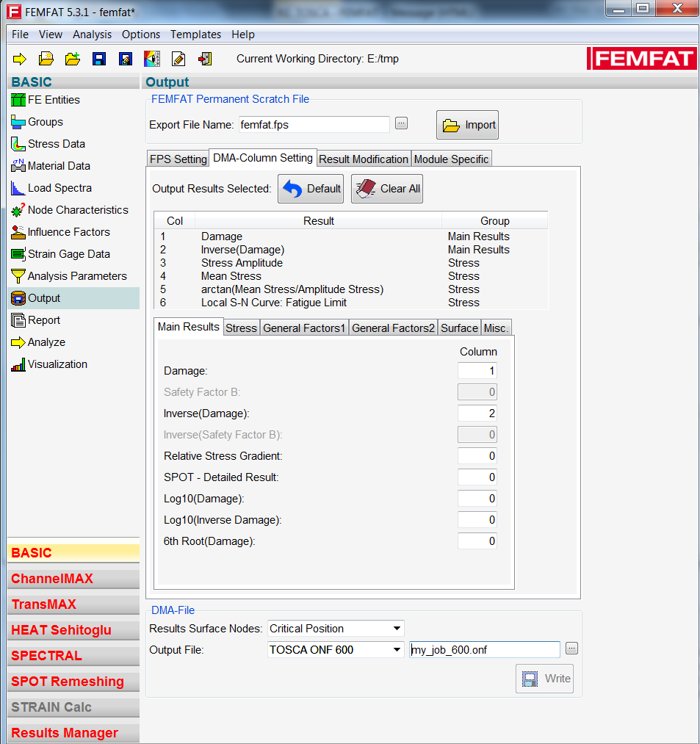Open the File menu
Viewport: 700px width, 744px height.
[20, 35]
